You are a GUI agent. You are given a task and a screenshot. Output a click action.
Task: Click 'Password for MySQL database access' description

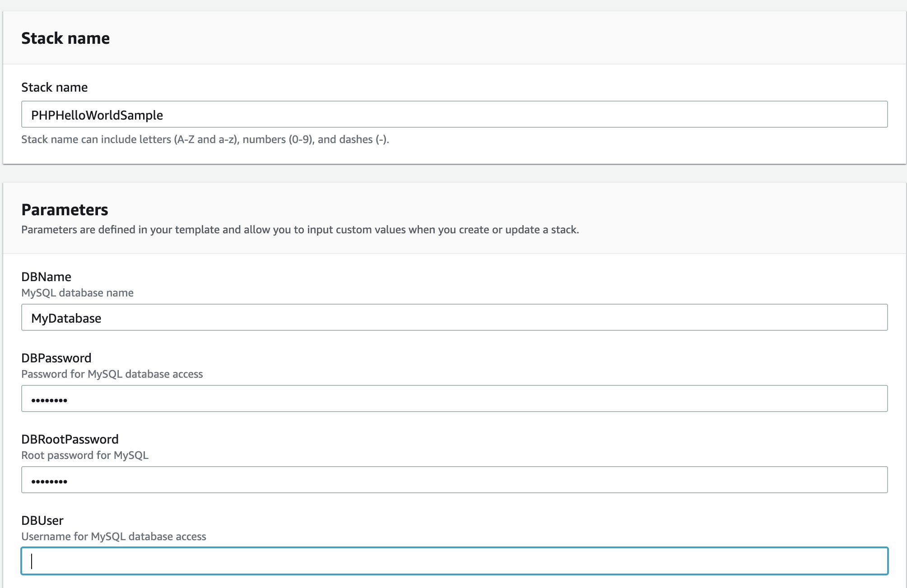(x=112, y=374)
